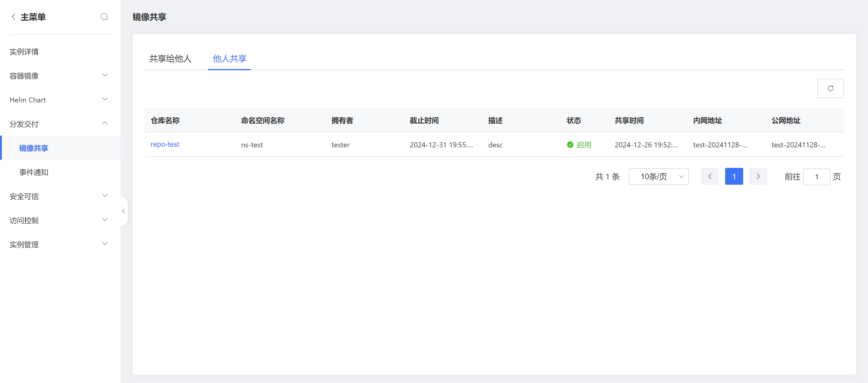Click the back arrow beside 主菜单
The image size is (868, 383).
coord(14,17)
